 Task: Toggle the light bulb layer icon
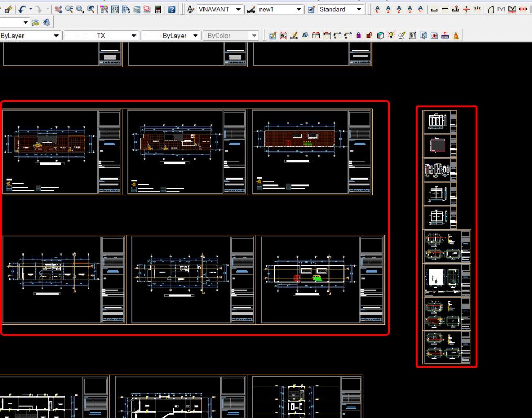(x=391, y=36)
